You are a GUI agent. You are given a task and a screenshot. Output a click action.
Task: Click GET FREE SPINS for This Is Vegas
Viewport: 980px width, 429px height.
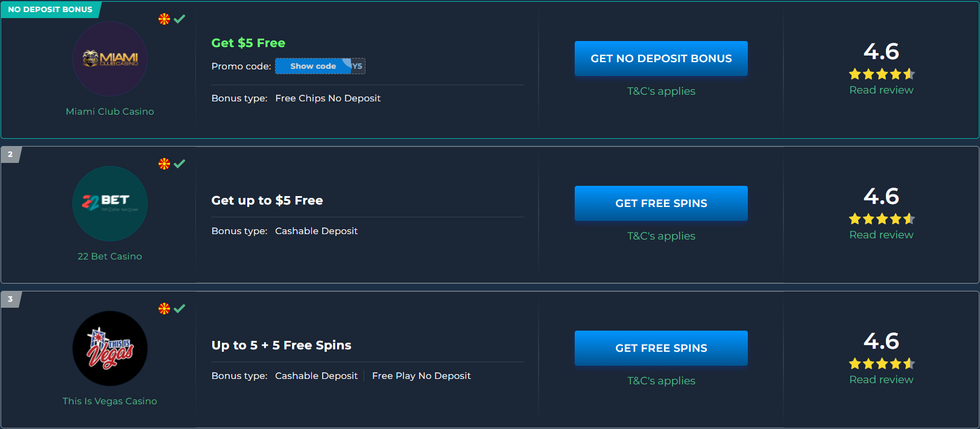(661, 348)
